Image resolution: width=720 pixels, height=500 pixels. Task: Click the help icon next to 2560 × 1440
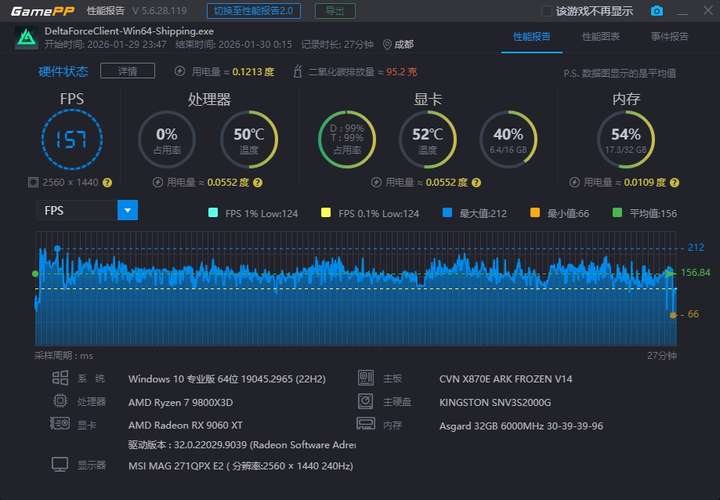point(107,183)
